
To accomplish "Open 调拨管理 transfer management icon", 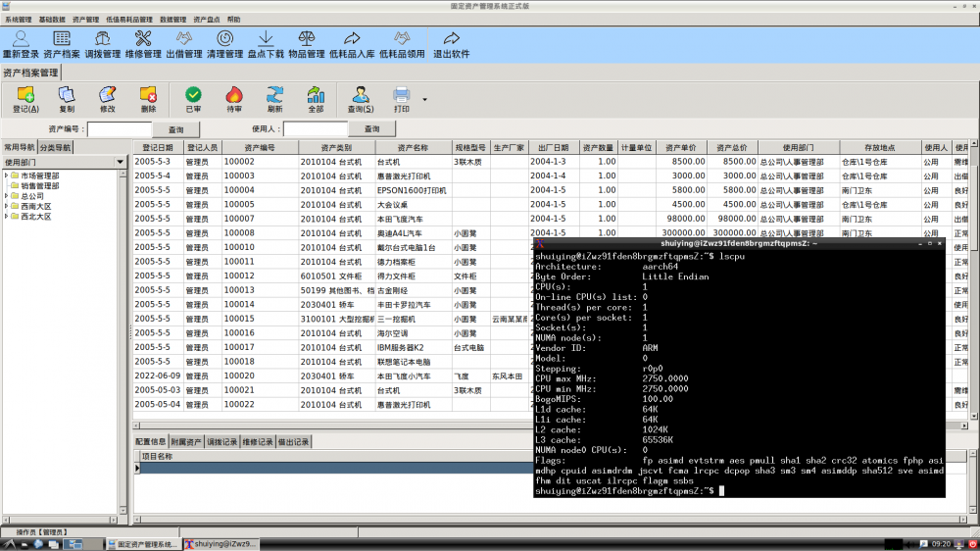I will click(103, 44).
